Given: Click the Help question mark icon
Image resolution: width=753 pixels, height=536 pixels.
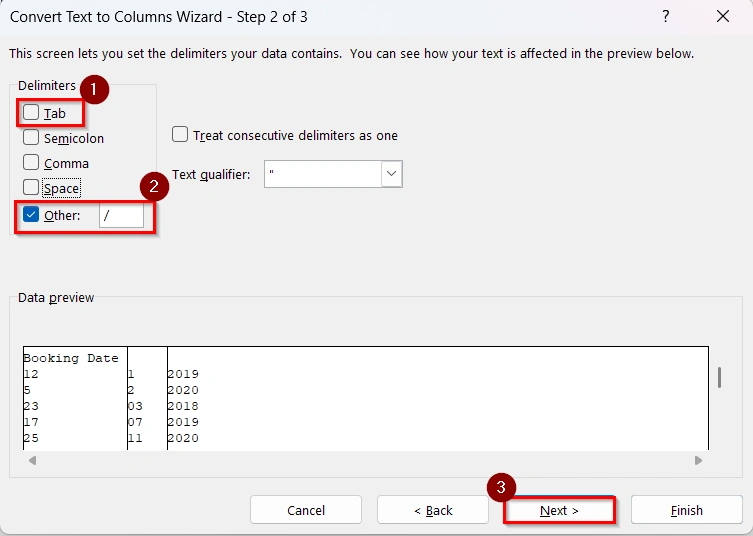Looking at the screenshot, I should pyautogui.click(x=666, y=17).
